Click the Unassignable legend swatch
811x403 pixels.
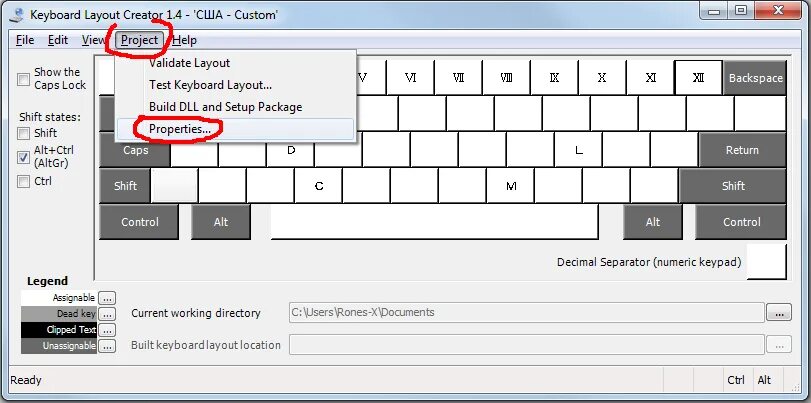pyautogui.click(x=58, y=346)
